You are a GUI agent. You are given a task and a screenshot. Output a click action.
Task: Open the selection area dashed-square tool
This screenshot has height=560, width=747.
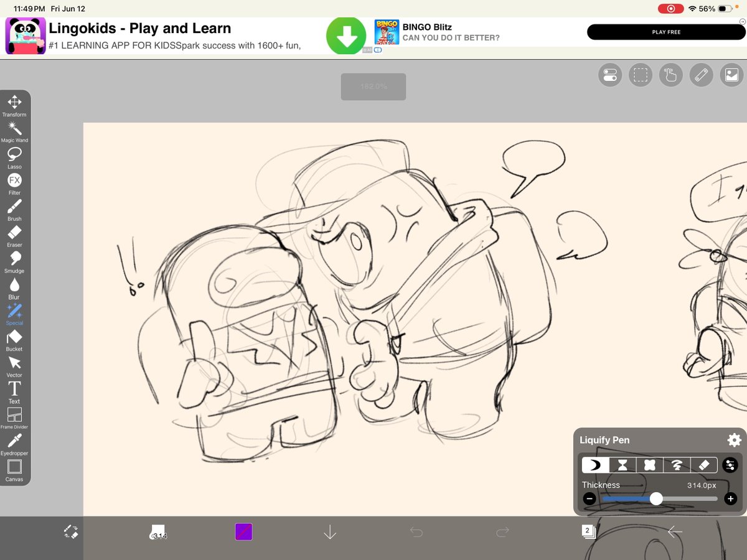coord(641,75)
